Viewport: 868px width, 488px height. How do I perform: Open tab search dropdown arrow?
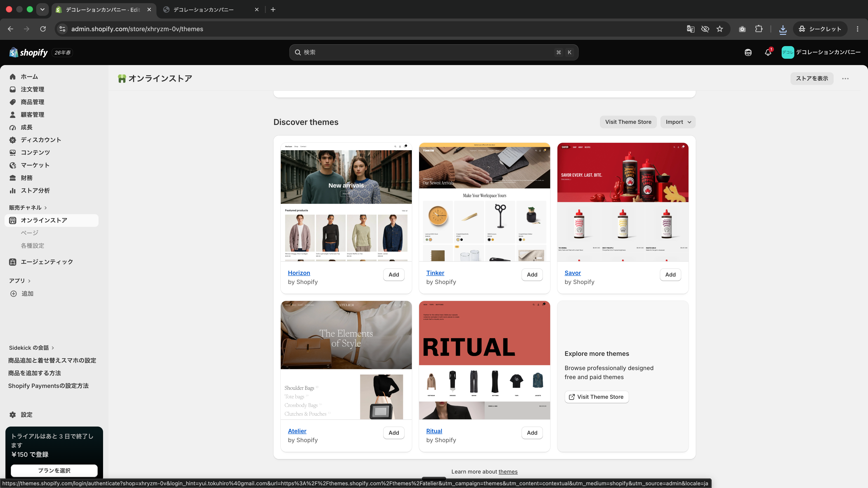pos(42,9)
